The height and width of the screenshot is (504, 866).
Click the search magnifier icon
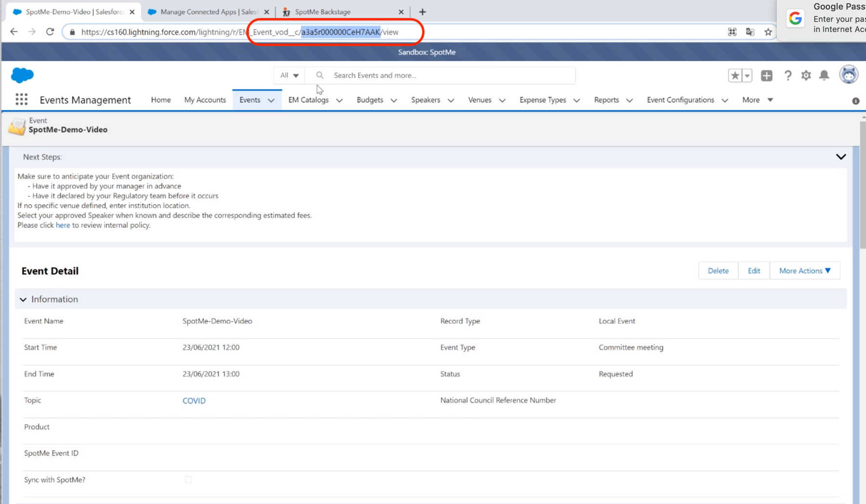[319, 75]
